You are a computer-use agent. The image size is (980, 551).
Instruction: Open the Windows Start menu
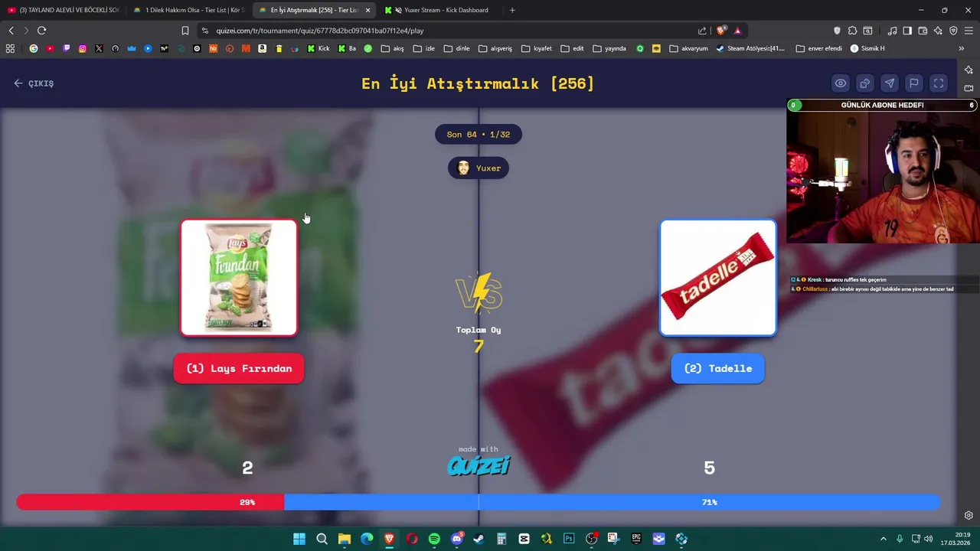click(x=299, y=539)
